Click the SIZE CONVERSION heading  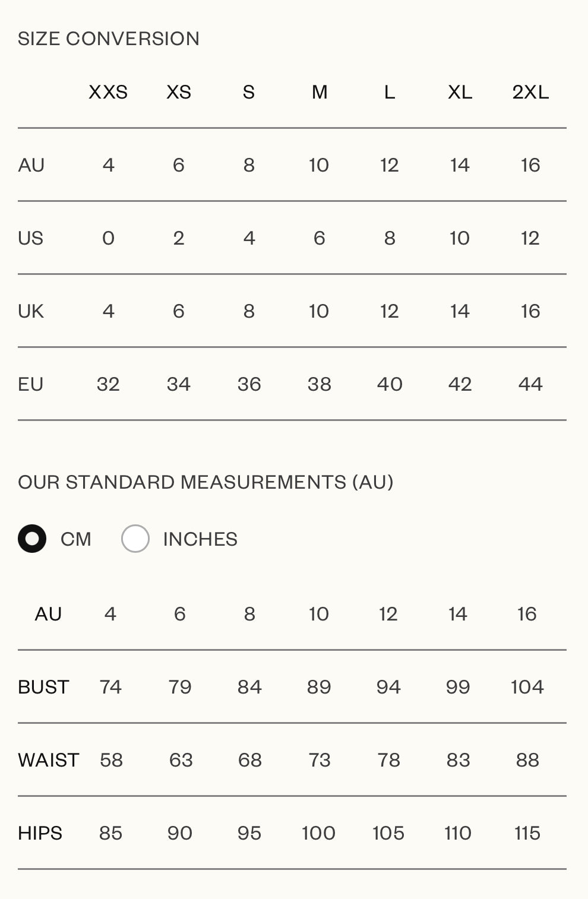point(109,39)
